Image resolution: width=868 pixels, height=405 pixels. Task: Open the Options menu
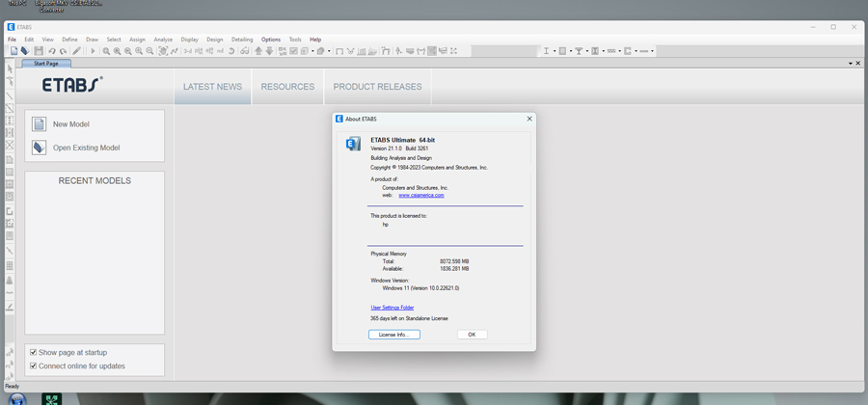[271, 40]
